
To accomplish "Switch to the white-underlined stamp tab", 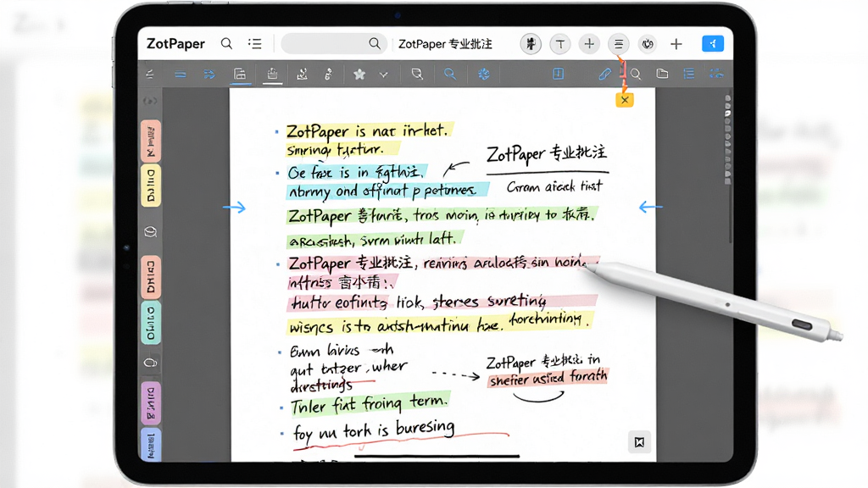I will click(272, 75).
